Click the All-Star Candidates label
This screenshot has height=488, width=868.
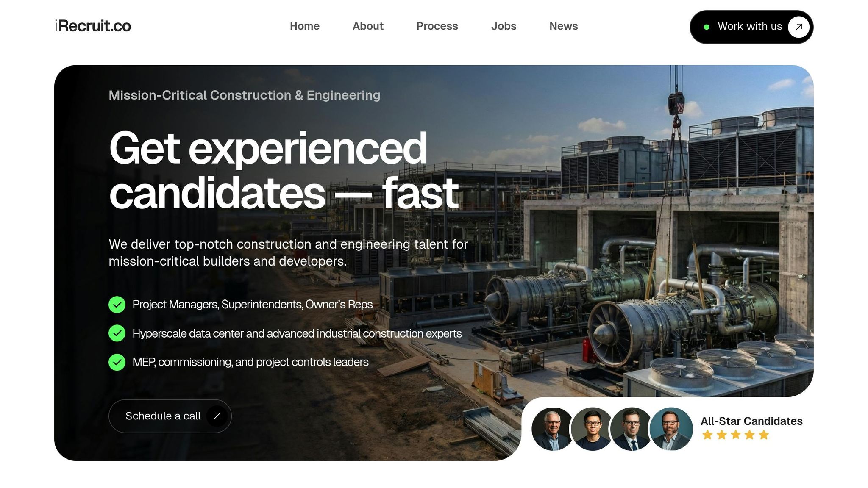pyautogui.click(x=751, y=421)
